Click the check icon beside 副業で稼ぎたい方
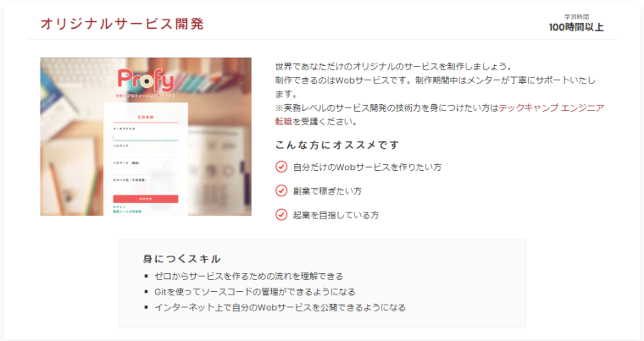 [x=281, y=191]
